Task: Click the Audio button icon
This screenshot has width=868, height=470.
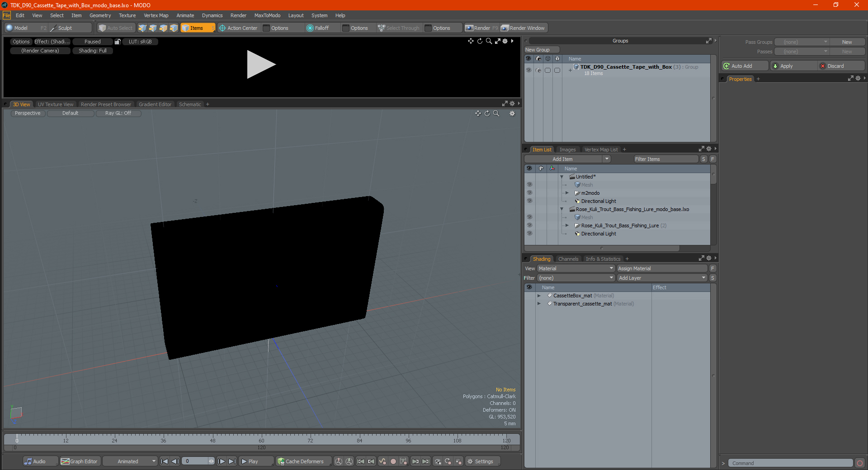Action: pos(28,461)
